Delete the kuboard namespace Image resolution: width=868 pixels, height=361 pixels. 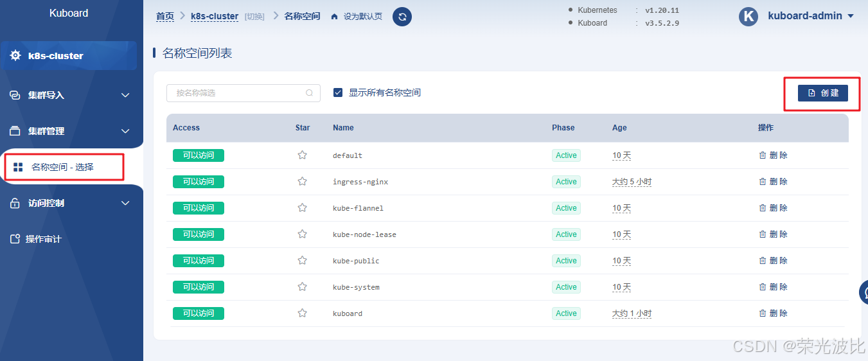coord(773,313)
